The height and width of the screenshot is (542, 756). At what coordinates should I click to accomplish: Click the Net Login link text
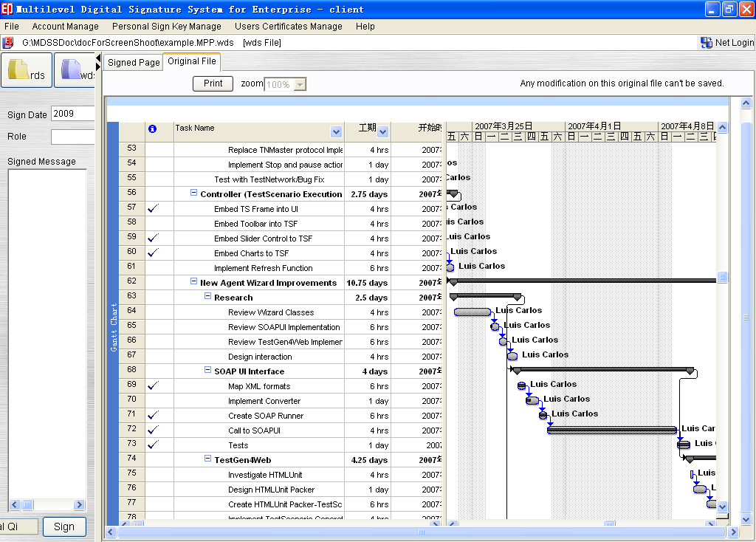(735, 42)
